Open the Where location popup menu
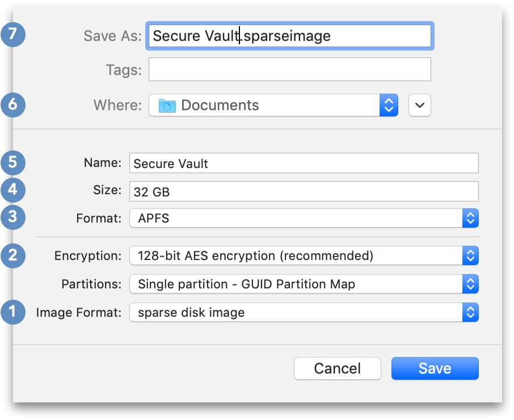The height and width of the screenshot is (420, 514). point(388,105)
